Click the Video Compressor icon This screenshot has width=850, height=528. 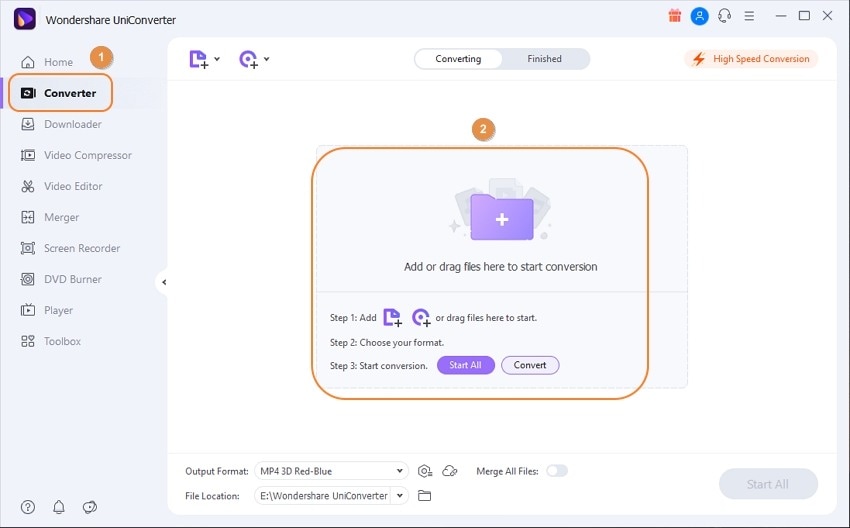coord(28,155)
